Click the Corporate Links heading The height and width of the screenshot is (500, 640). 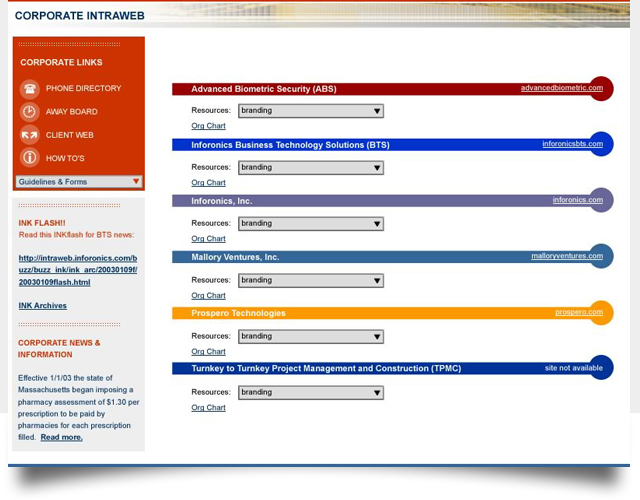pos(61,62)
